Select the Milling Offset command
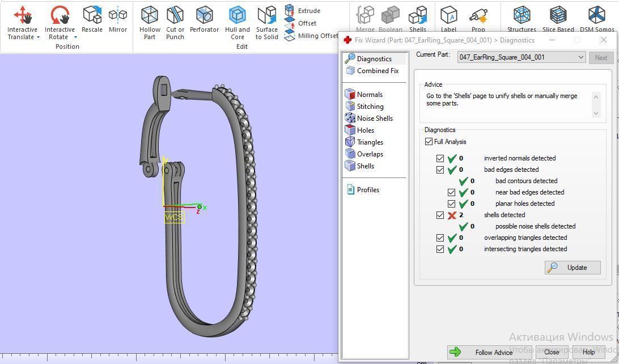Image resolution: width=619 pixels, height=364 pixels. [x=311, y=36]
